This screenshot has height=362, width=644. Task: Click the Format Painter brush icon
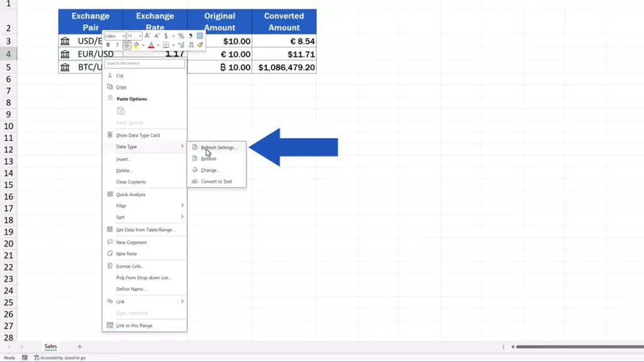coord(200,45)
